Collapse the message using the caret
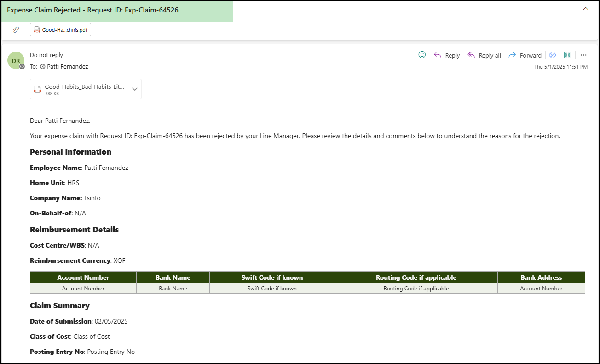 pyautogui.click(x=585, y=8)
